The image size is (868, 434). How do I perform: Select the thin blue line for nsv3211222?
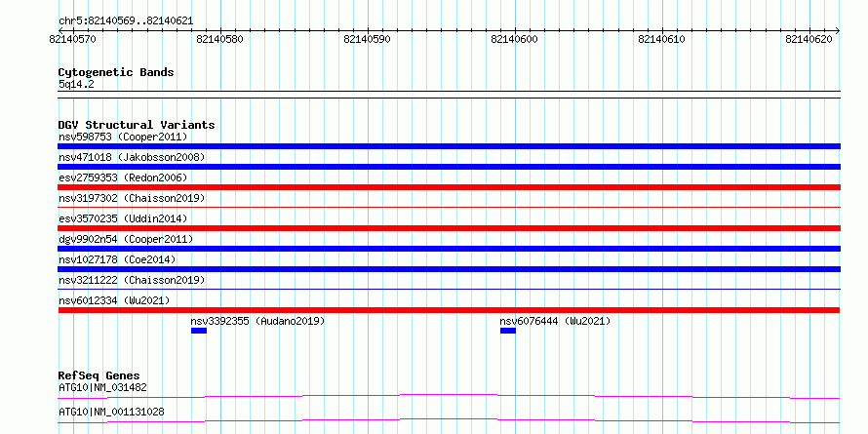[449, 289]
